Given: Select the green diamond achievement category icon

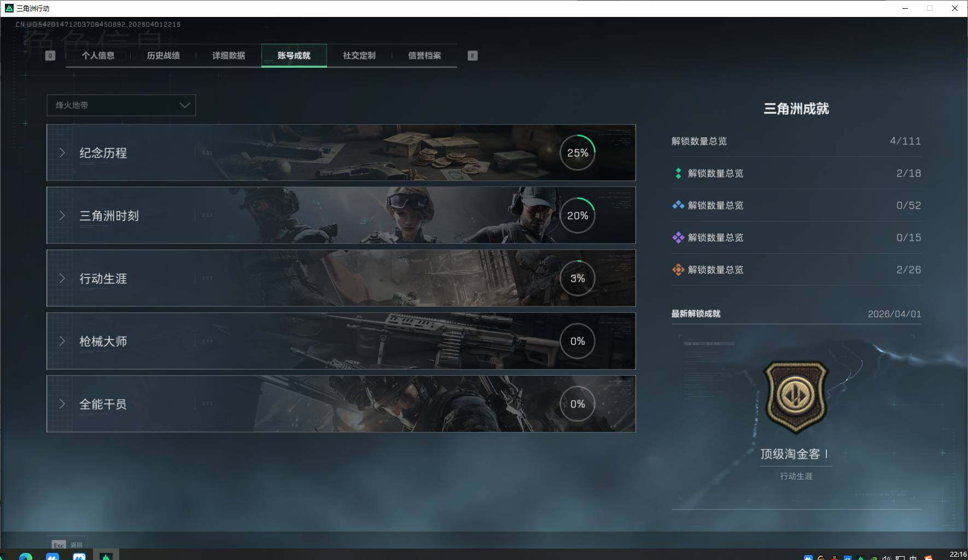Looking at the screenshot, I should pos(677,173).
